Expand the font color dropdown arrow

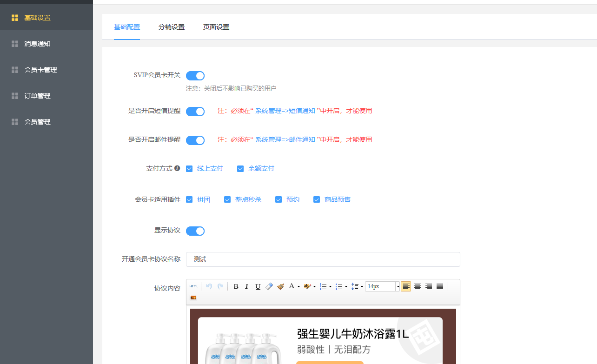(x=298, y=287)
